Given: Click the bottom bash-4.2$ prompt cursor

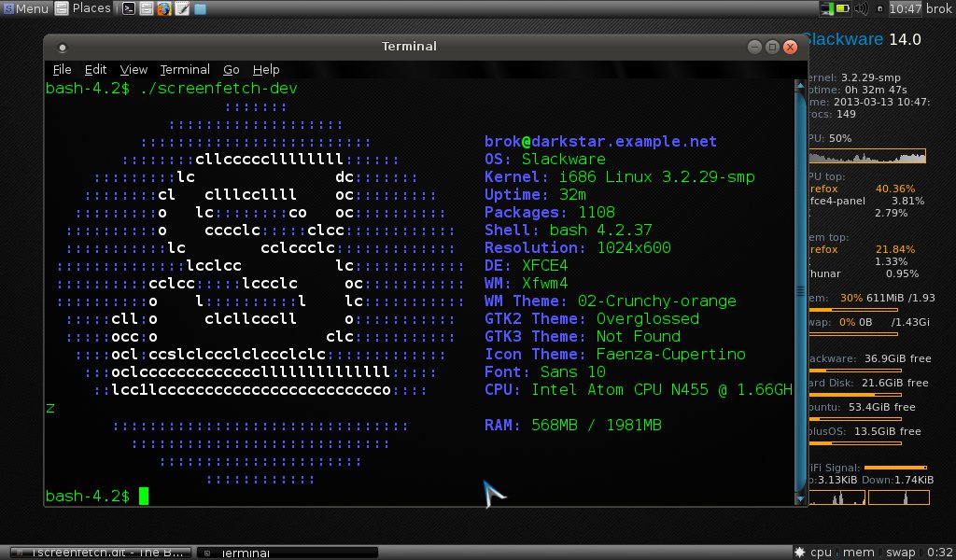Looking at the screenshot, I should click(143, 496).
